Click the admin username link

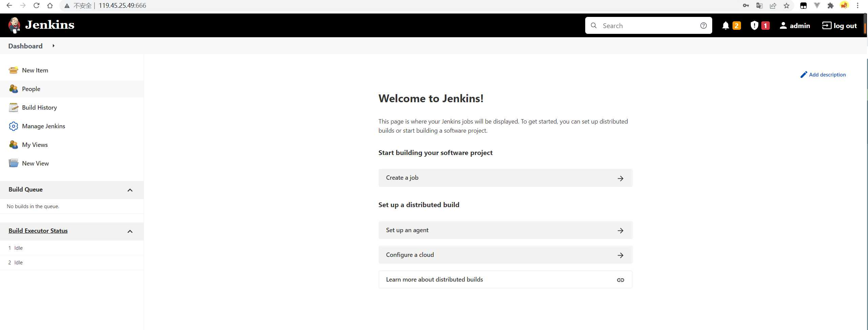pyautogui.click(x=800, y=26)
